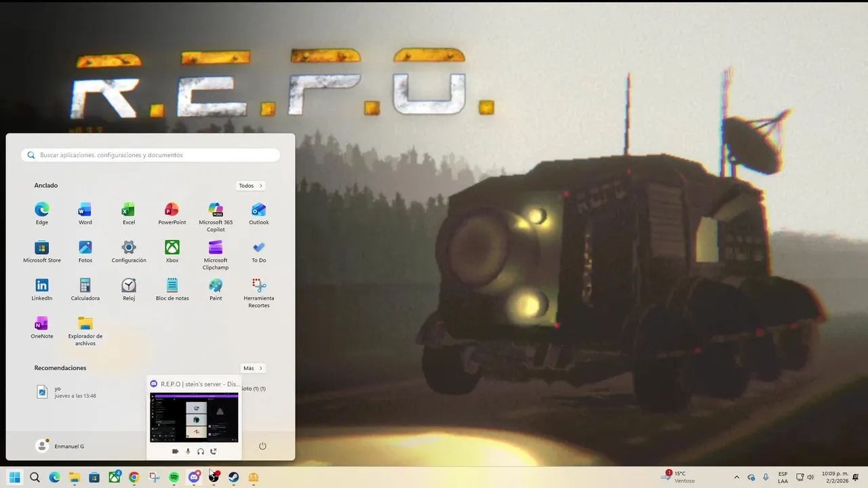This screenshot has width=868, height=488.
Task: Launch Herramienta Recortes
Action: 259,292
